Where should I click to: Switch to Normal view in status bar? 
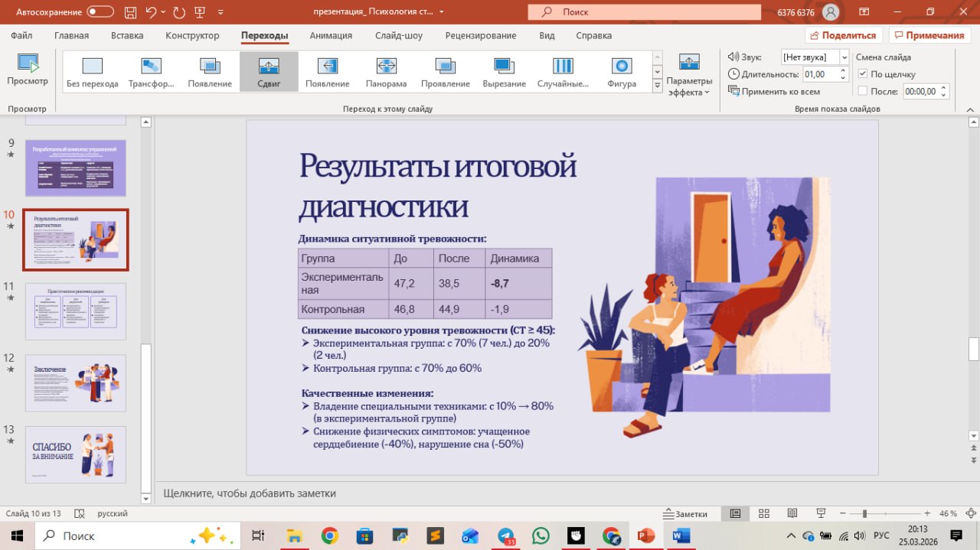pyautogui.click(x=735, y=513)
